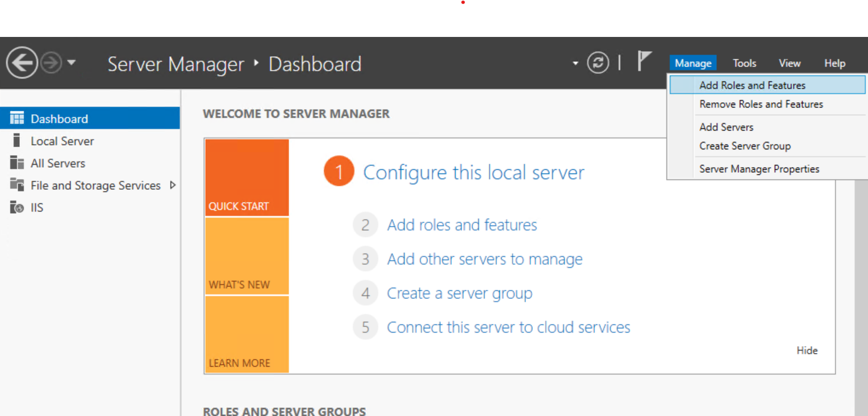Select File and Storage Services item

pos(90,185)
